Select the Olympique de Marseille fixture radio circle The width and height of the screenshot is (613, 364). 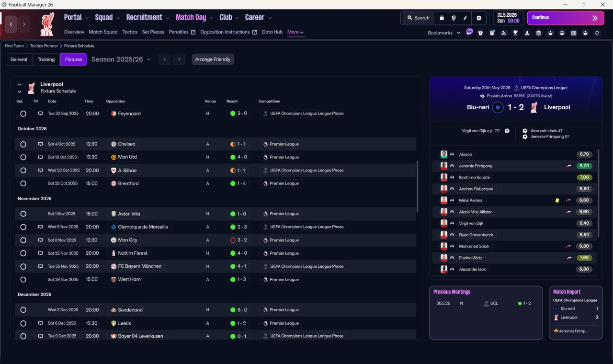23,227
